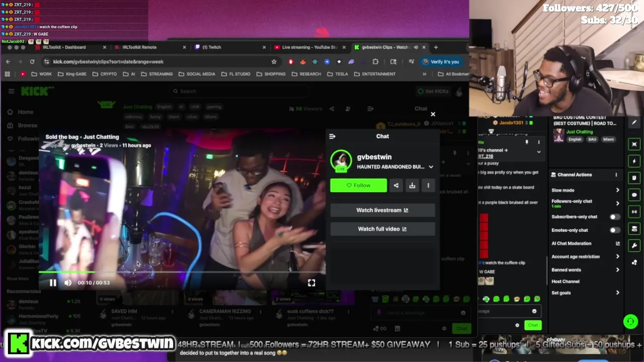
Task: Expand Banned words settings
Action: (618, 270)
